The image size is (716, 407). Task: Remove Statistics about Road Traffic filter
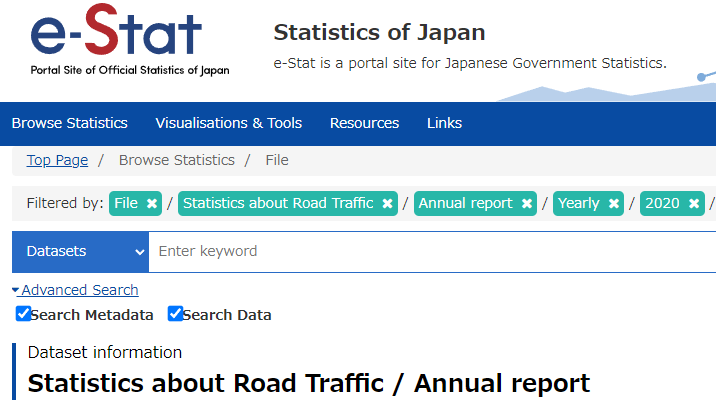387,203
